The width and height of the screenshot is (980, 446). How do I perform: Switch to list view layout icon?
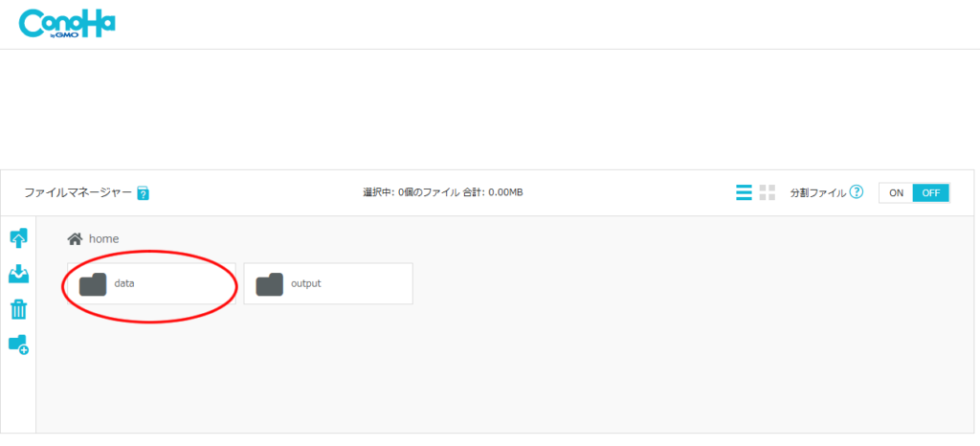(744, 192)
